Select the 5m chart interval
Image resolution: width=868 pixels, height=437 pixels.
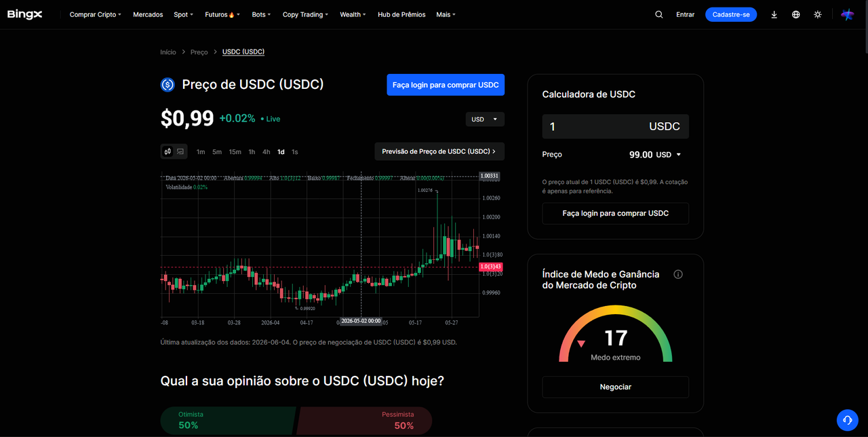(x=217, y=152)
